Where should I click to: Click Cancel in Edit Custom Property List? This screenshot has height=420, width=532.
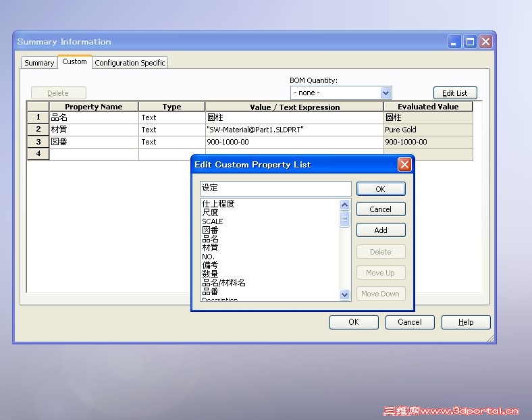click(x=381, y=209)
